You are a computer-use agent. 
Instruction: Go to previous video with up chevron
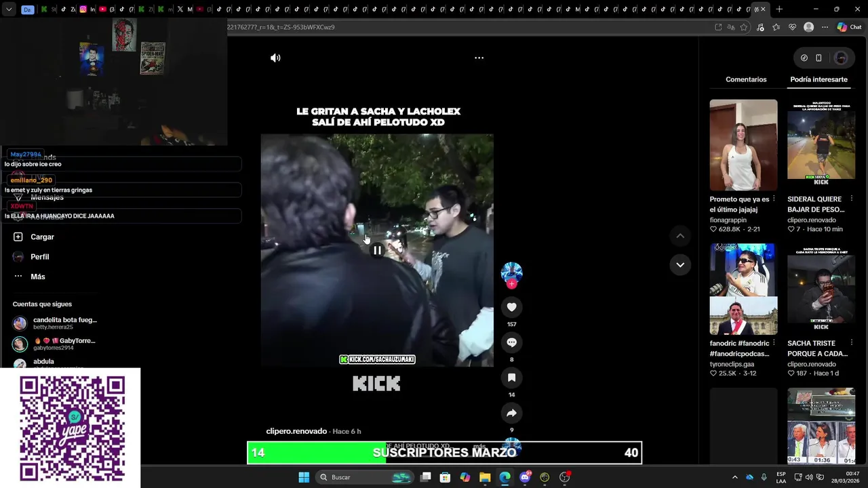pyautogui.click(x=680, y=236)
